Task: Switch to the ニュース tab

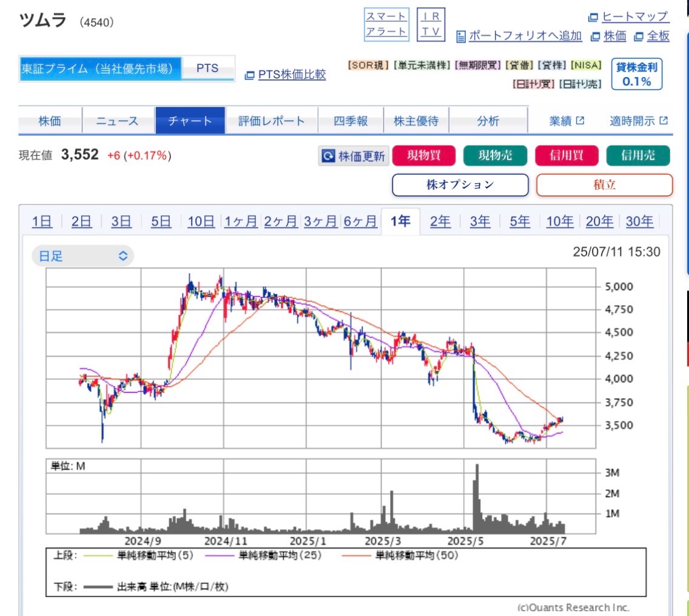Action: point(117,121)
